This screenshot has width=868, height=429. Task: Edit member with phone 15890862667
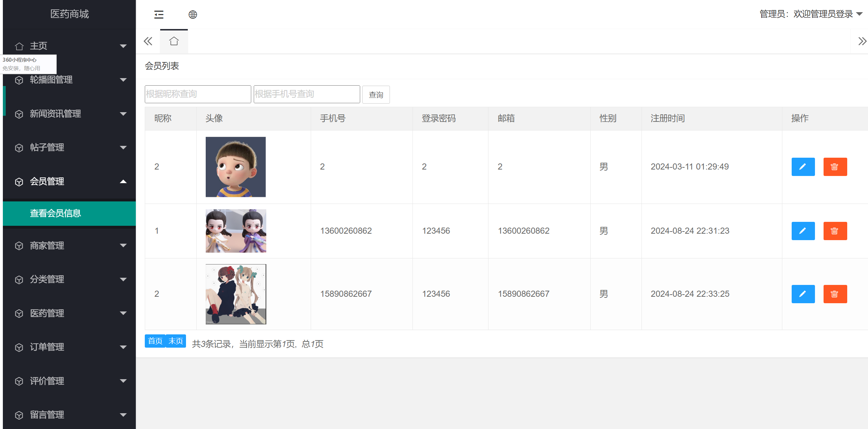tap(803, 294)
